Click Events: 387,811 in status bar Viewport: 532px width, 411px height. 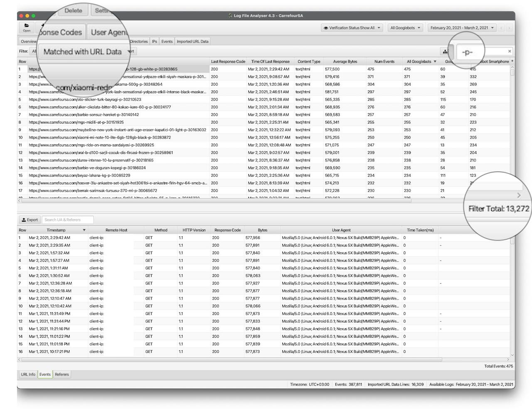point(348,384)
